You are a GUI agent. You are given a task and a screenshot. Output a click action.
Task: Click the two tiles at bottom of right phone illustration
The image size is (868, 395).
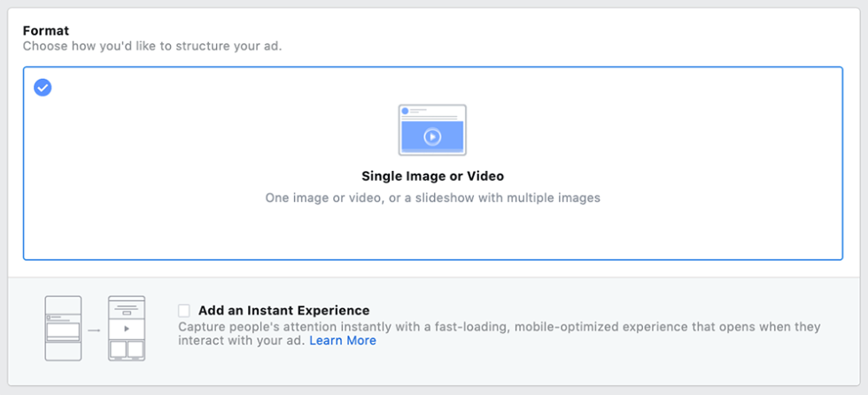[127, 349]
